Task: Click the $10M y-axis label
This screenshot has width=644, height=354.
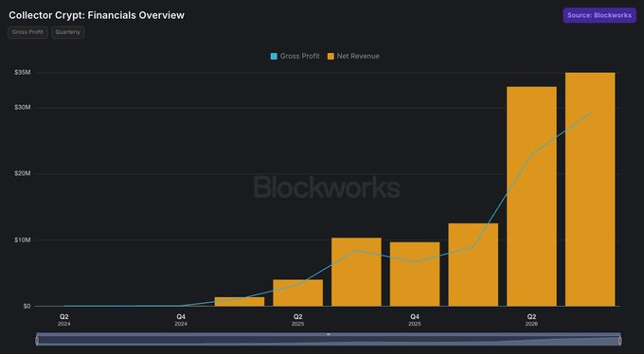Action: [x=23, y=239]
